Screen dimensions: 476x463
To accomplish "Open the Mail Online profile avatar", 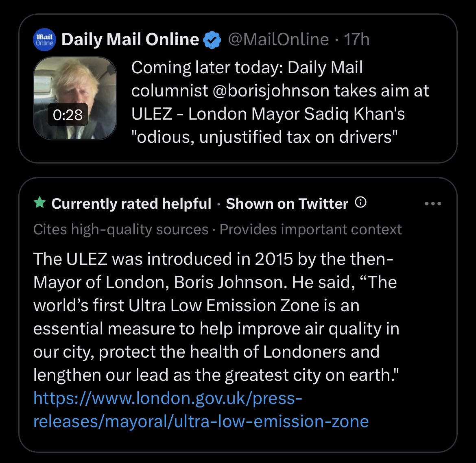I will pos(44,40).
